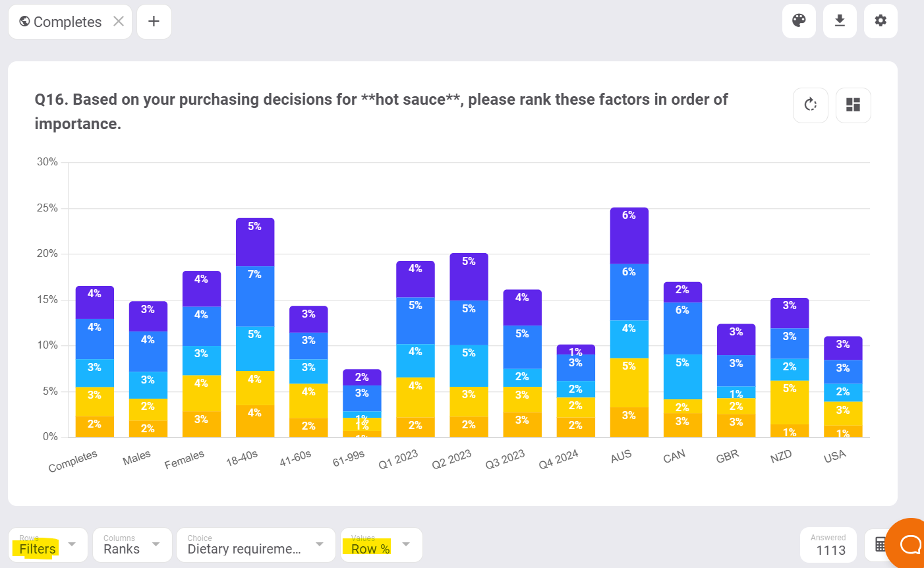The image size is (924, 568).
Task: Add a new tab with the plus button
Action: 154,21
